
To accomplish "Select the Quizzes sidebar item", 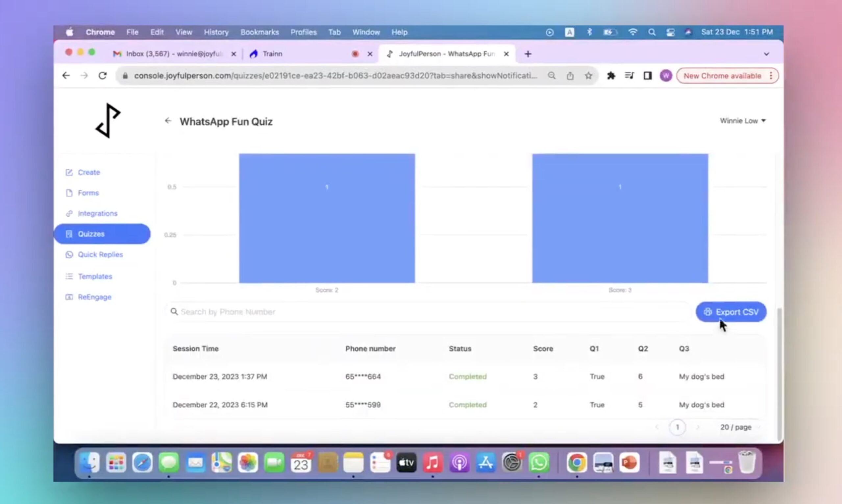I will (x=91, y=234).
